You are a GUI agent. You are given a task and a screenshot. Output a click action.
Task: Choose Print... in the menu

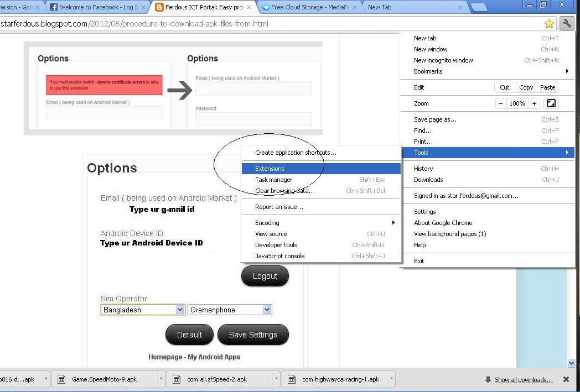488,142
